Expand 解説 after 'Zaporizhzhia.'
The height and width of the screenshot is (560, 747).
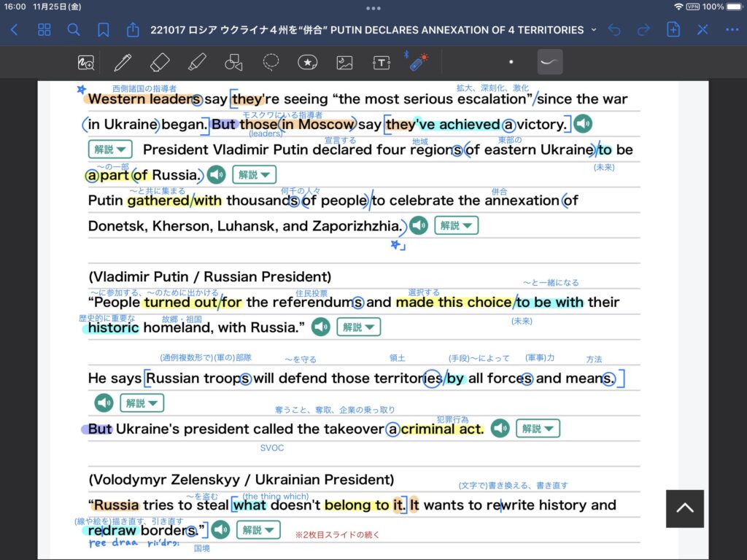(457, 225)
